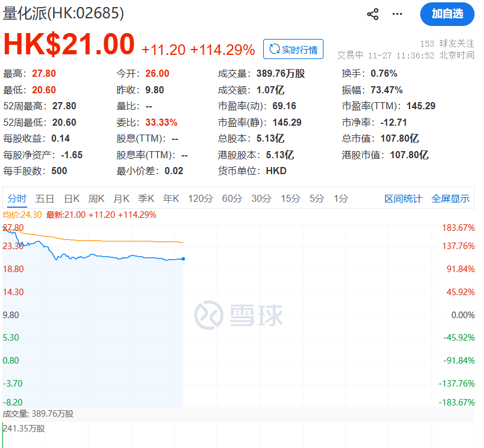
Task: Select the 15分 interval tab
Action: pos(290,198)
